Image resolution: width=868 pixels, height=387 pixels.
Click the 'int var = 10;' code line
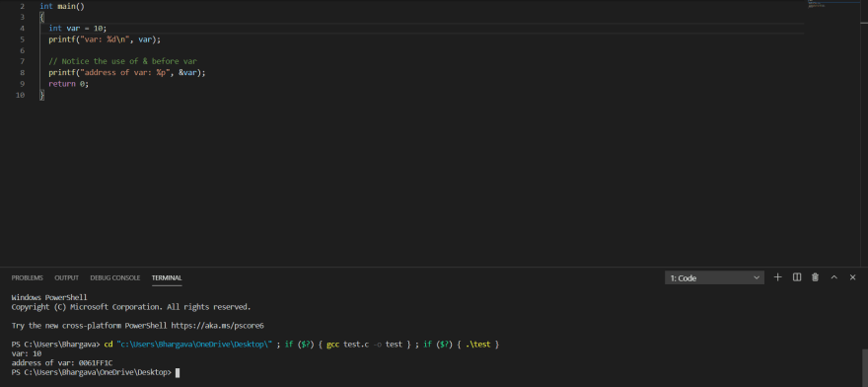[78, 29]
